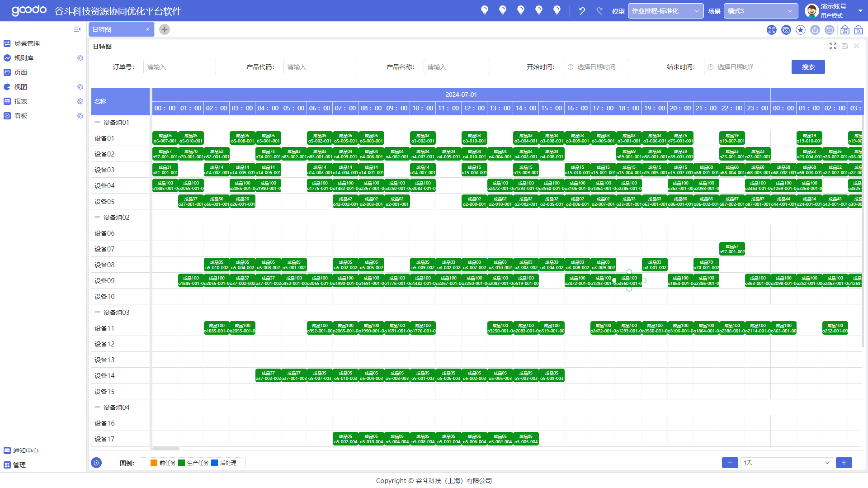Open the 1天 time scale dropdown
The height and width of the screenshot is (488, 868).
click(786, 463)
